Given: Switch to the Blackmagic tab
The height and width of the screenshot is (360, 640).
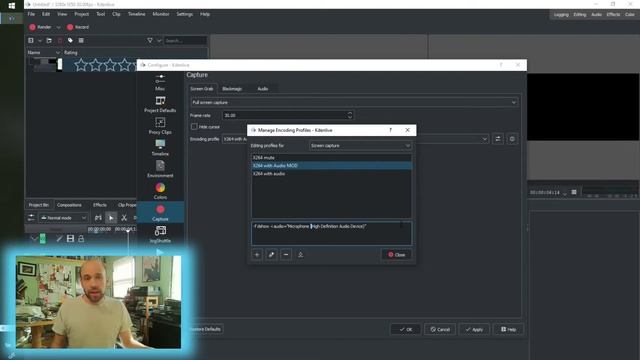Looking at the screenshot, I should click(232, 89).
